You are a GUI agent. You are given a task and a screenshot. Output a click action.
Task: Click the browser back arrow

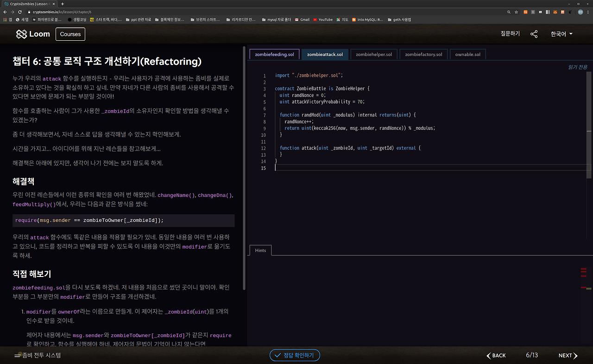[5, 12]
